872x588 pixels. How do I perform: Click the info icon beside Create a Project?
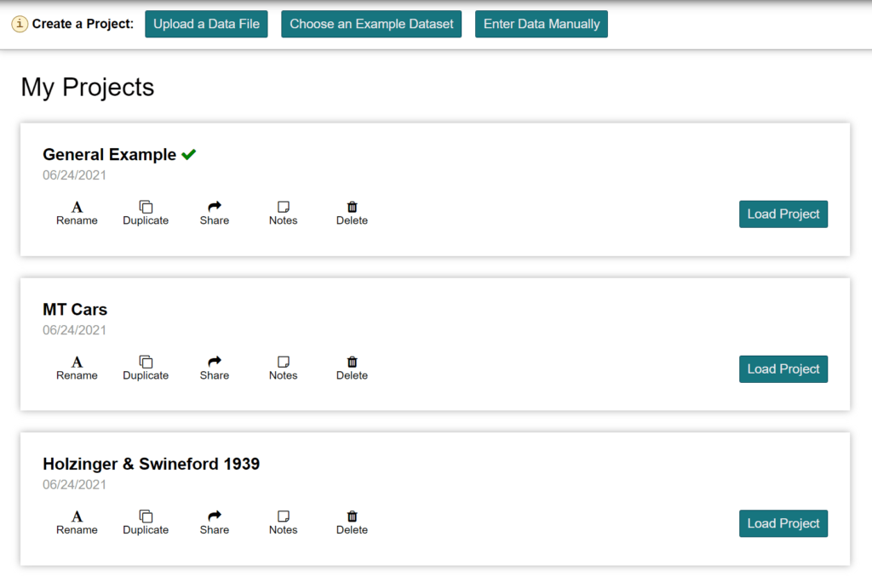20,24
